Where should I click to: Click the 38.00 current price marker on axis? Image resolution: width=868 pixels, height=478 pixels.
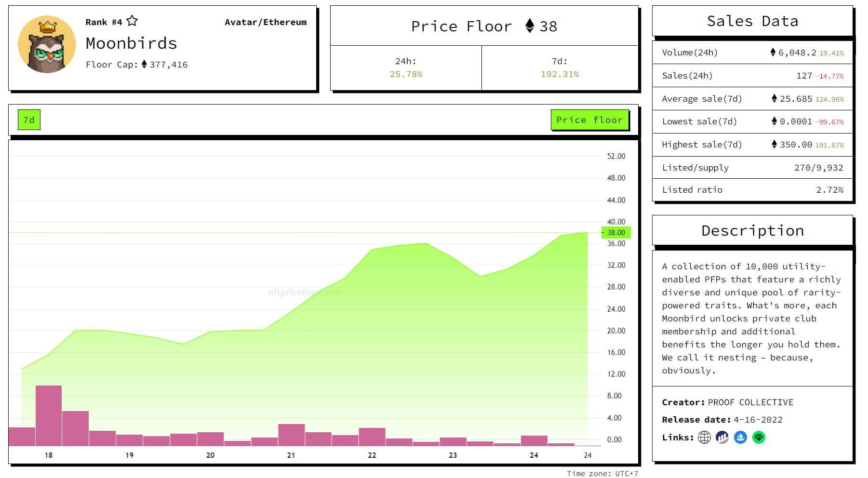[616, 232]
